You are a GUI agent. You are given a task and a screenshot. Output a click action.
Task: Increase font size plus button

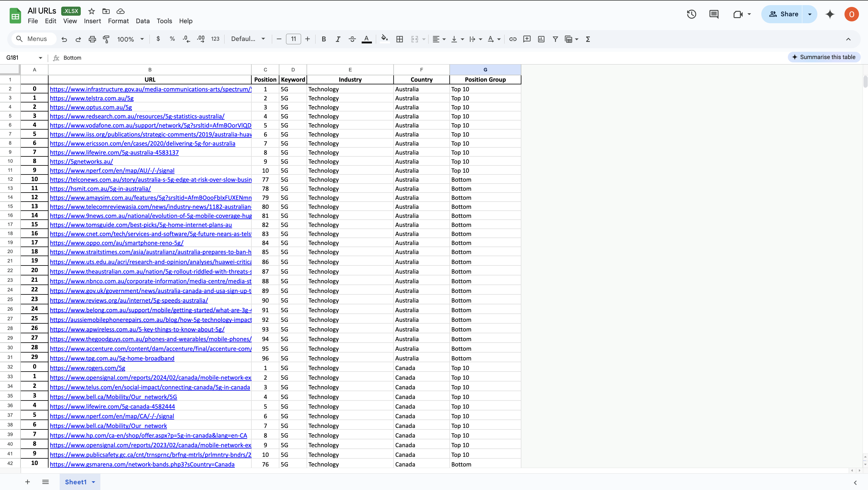pyautogui.click(x=307, y=39)
